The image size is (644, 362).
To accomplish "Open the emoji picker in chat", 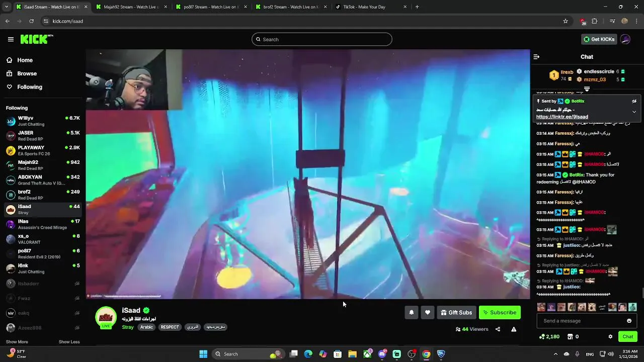I will point(629,321).
